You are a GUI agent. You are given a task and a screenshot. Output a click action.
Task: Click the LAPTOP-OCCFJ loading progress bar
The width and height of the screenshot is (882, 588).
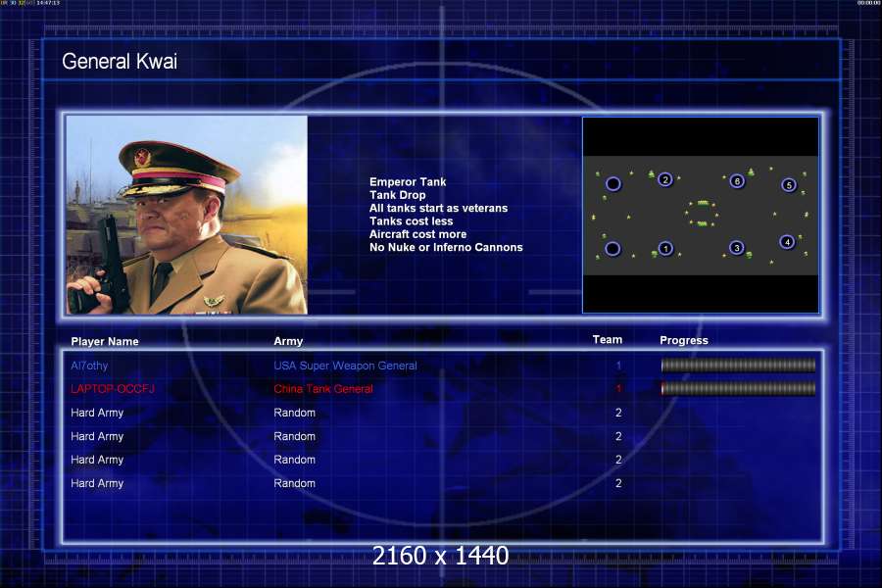(x=738, y=388)
